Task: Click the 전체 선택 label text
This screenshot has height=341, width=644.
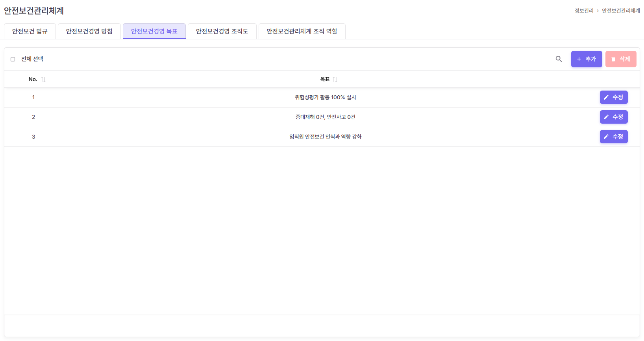Action: [32, 59]
